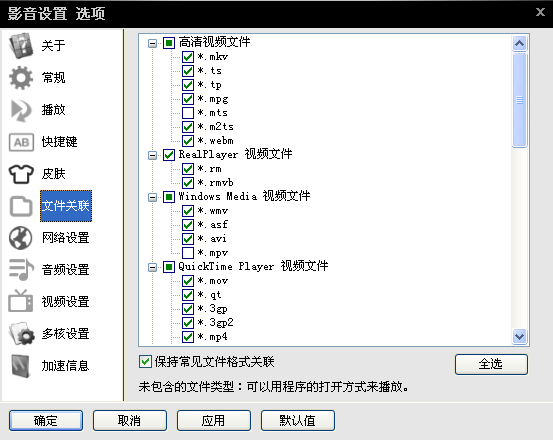This screenshot has width=553, height=440.
Task: Open the 关于 (About) question-mark icon
Action: tap(21, 45)
